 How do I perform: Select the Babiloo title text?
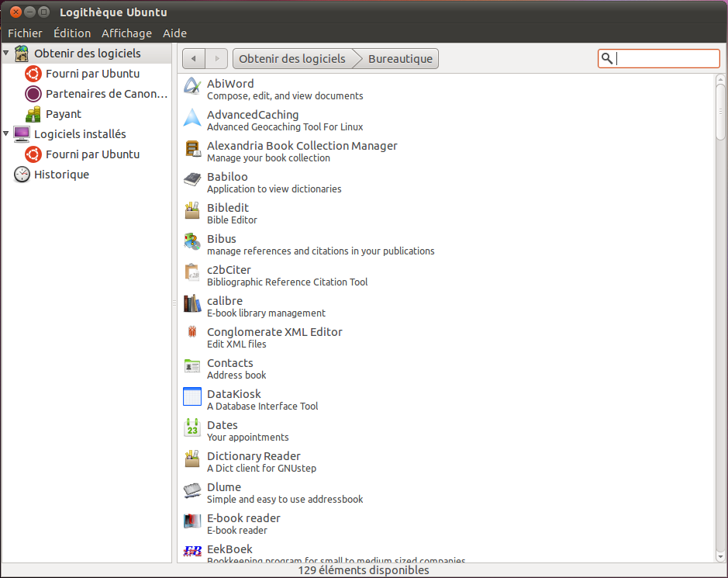pyautogui.click(x=227, y=177)
